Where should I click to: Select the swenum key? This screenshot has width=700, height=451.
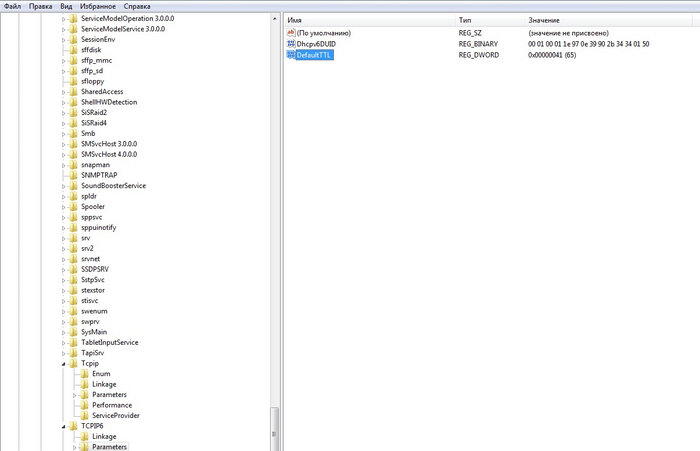[94, 311]
